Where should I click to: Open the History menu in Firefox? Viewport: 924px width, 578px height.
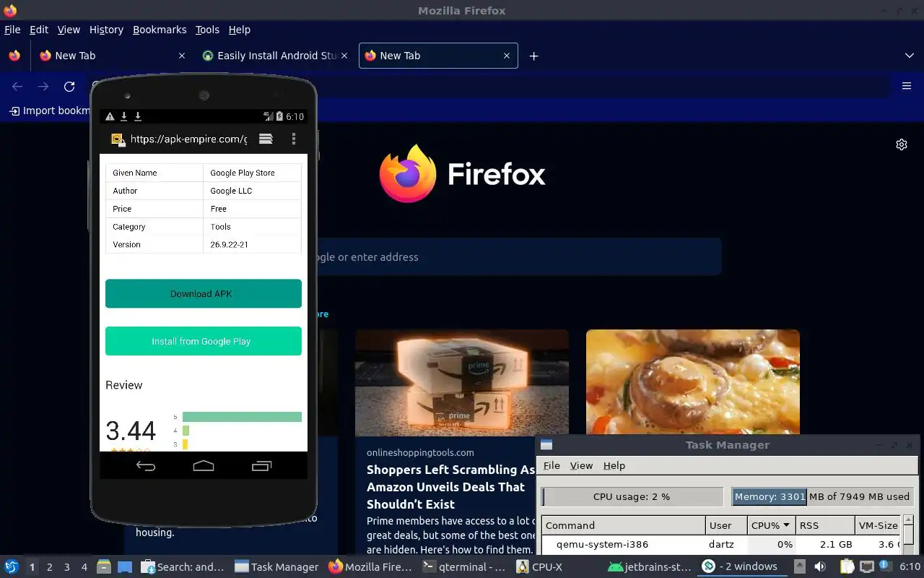[106, 30]
